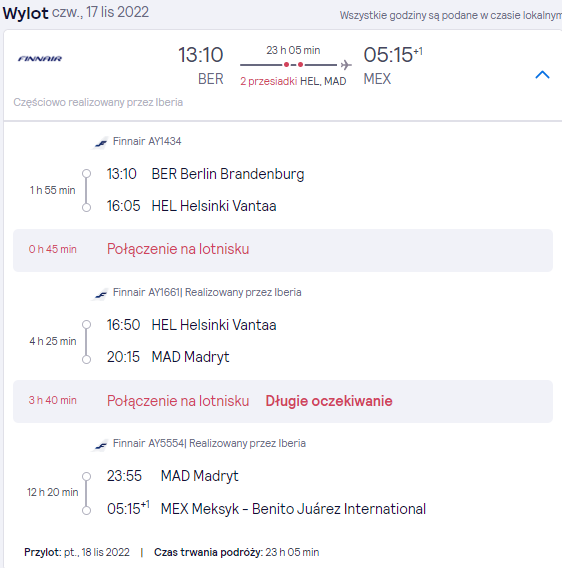The image size is (562, 568).
Task: Click the second red stopover dot on the route line
Action: point(300,64)
